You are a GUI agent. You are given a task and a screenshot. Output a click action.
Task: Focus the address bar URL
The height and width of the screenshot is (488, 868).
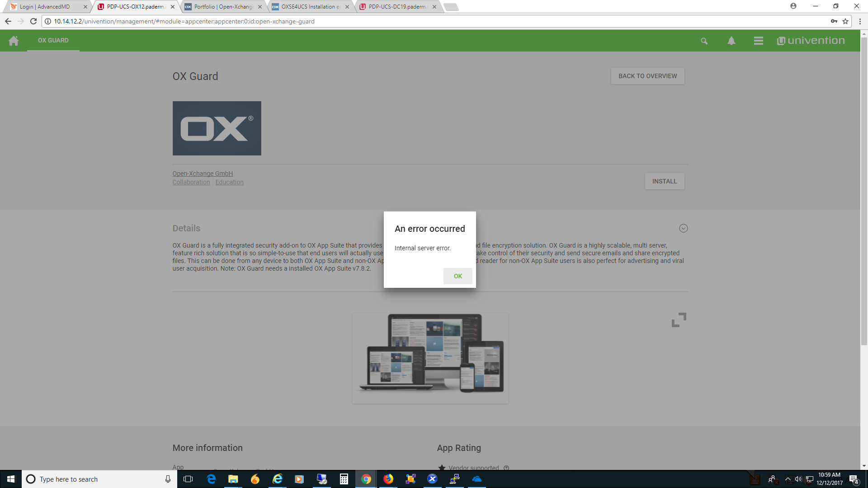click(184, 21)
